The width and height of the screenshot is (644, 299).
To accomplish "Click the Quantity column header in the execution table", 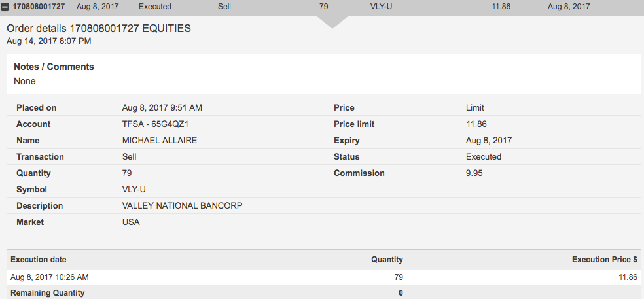I will pos(387,260).
